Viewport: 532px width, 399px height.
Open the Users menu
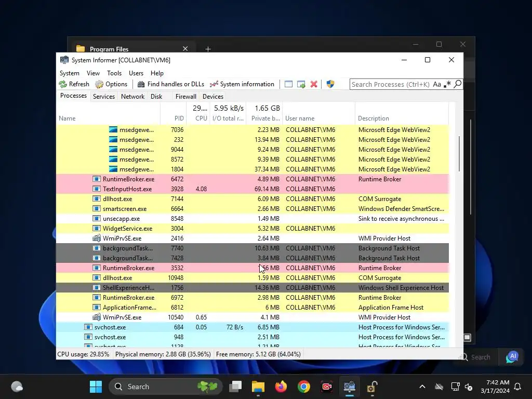point(136,73)
